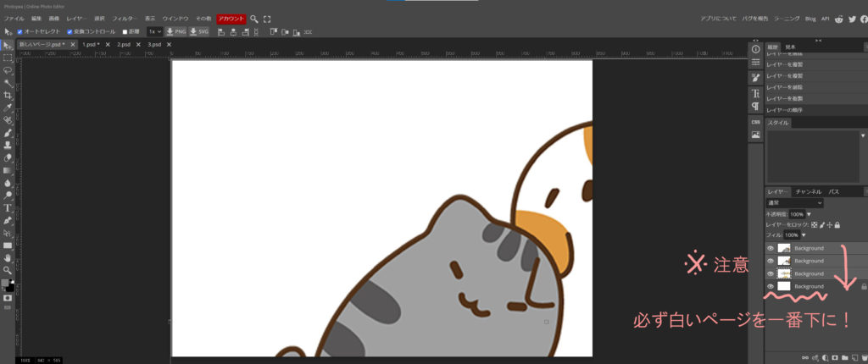868x364 pixels.
Task: Open the フィルター menu
Action: coord(125,18)
